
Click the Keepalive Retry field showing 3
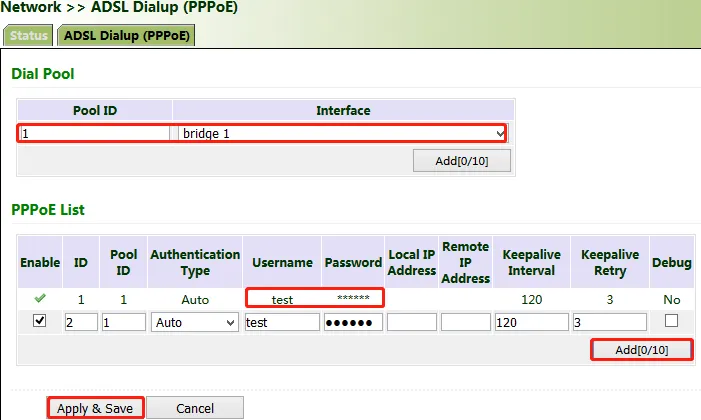click(x=610, y=322)
